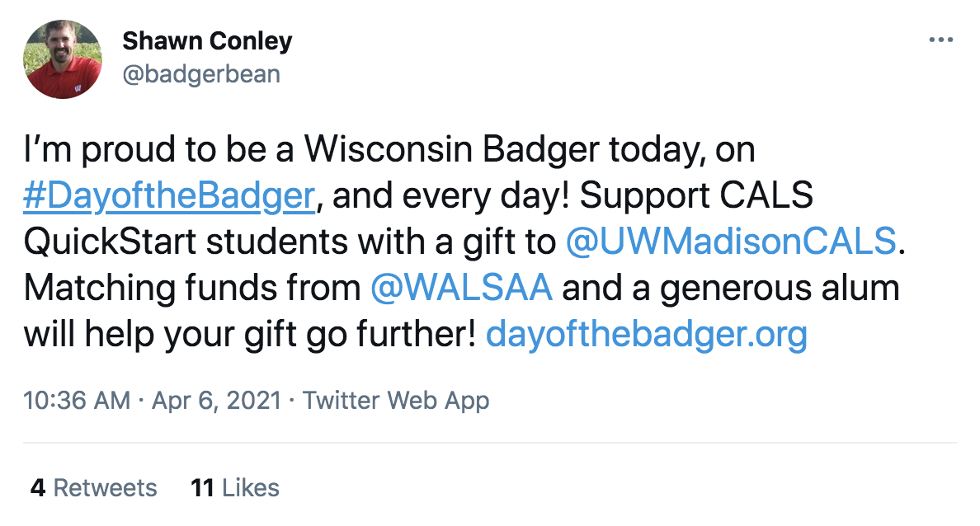
Task: Go to the @UWMadisonCALS mention
Action: [x=731, y=242]
